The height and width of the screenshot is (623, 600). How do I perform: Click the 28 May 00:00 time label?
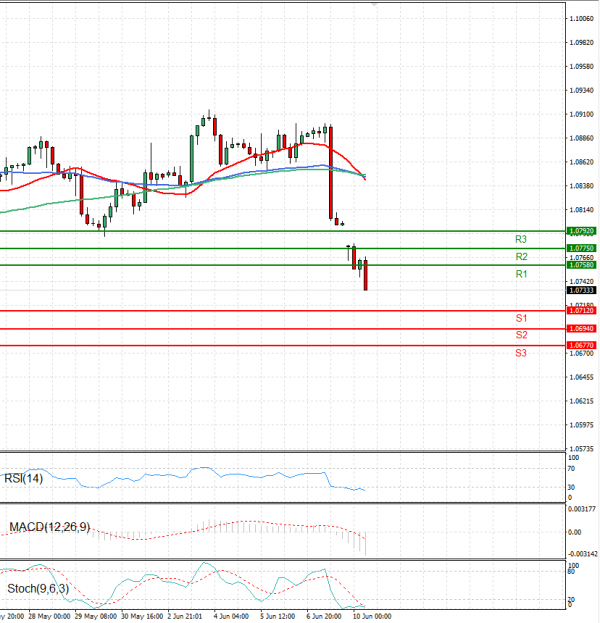coord(49,616)
